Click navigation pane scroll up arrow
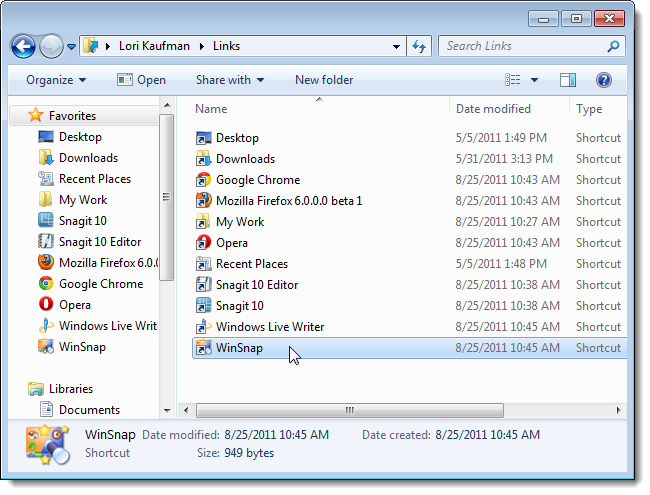The image size is (650, 495). 167,105
